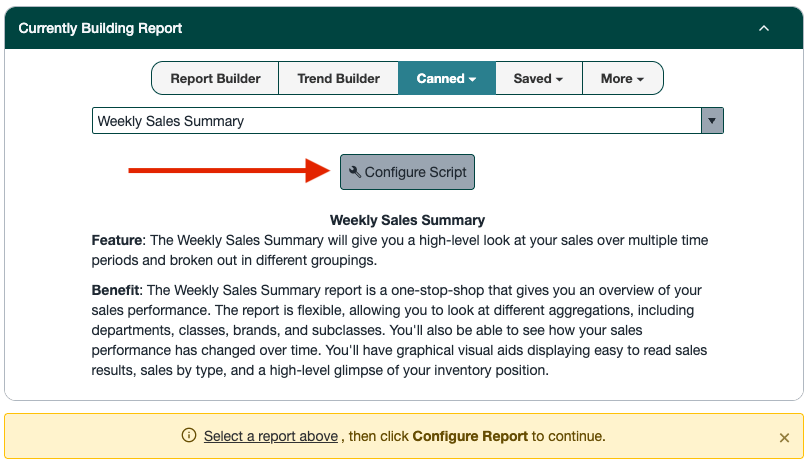Viewport: 808px width, 467px height.
Task: Expand the Saved reports menu
Action: tap(538, 78)
